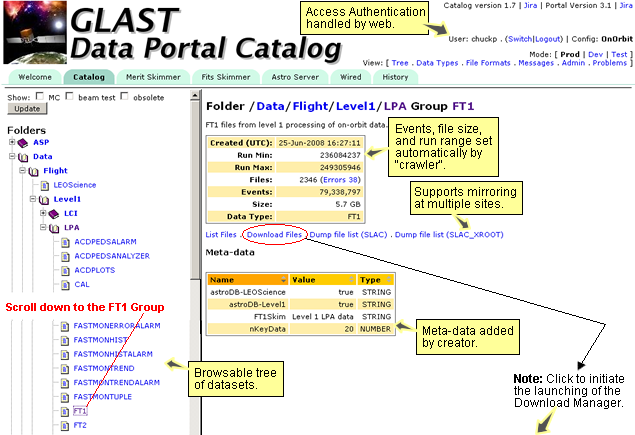Expand the LCI folder node
This screenshot has width=635, height=435.
tap(43, 213)
